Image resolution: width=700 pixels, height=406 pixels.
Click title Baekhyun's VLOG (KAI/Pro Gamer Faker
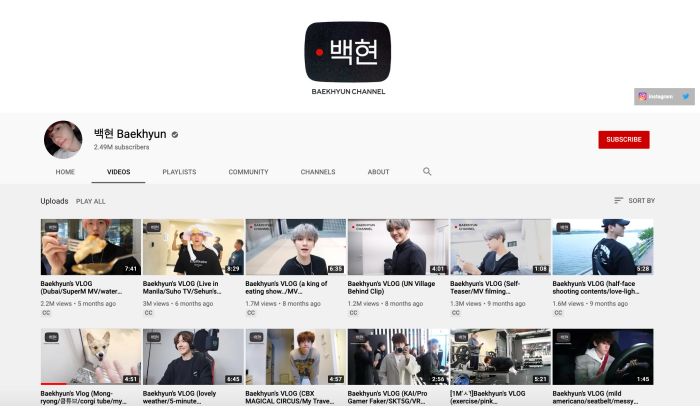pyautogui.click(x=387, y=398)
